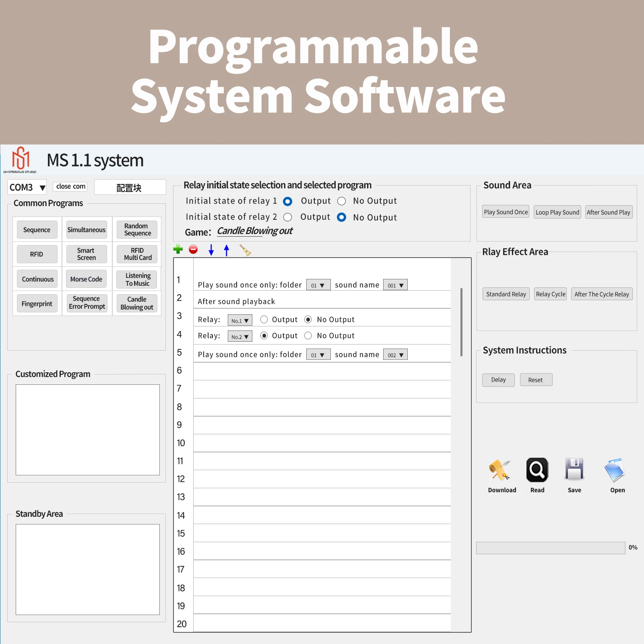The image size is (644, 644).
Task: Select row 2 After sound playback
Action: pos(322,300)
